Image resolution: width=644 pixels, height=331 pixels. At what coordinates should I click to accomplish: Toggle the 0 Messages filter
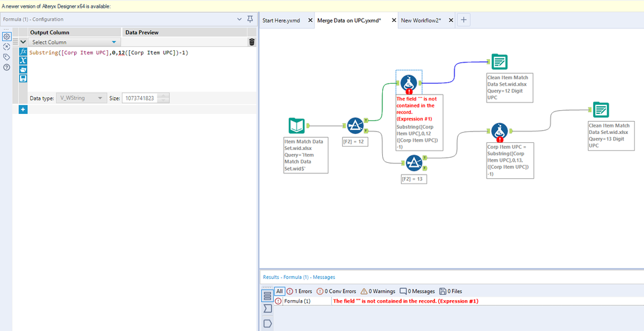(417, 291)
